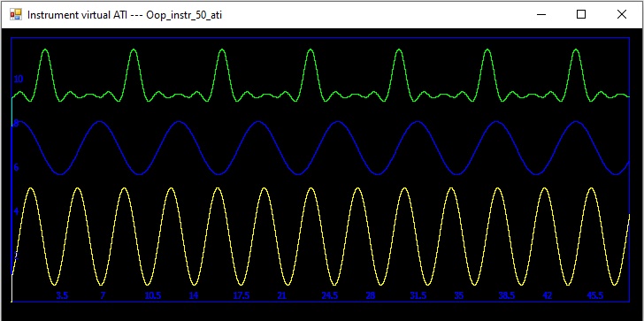
Task: Close the Instrument virtual ATI window
Action: click(x=621, y=14)
